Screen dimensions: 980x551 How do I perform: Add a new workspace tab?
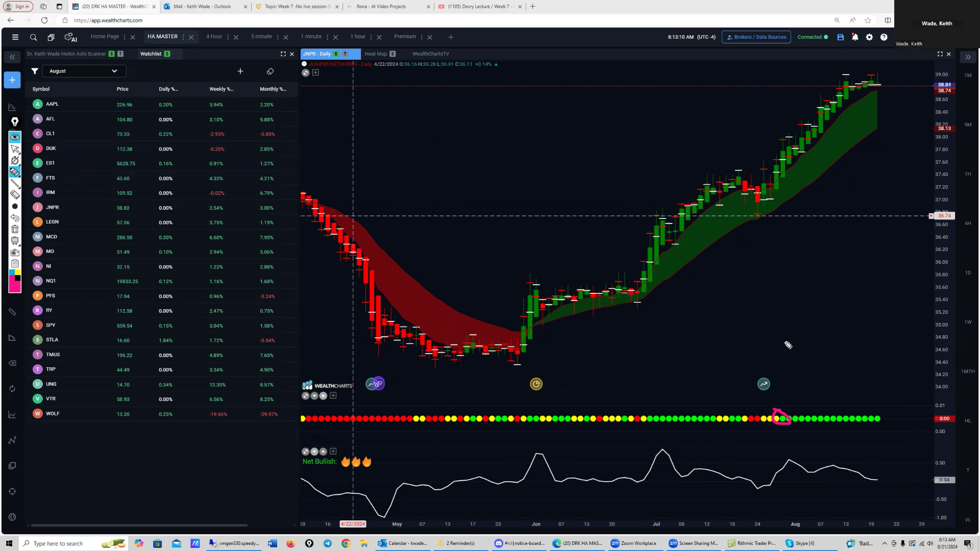tap(451, 37)
